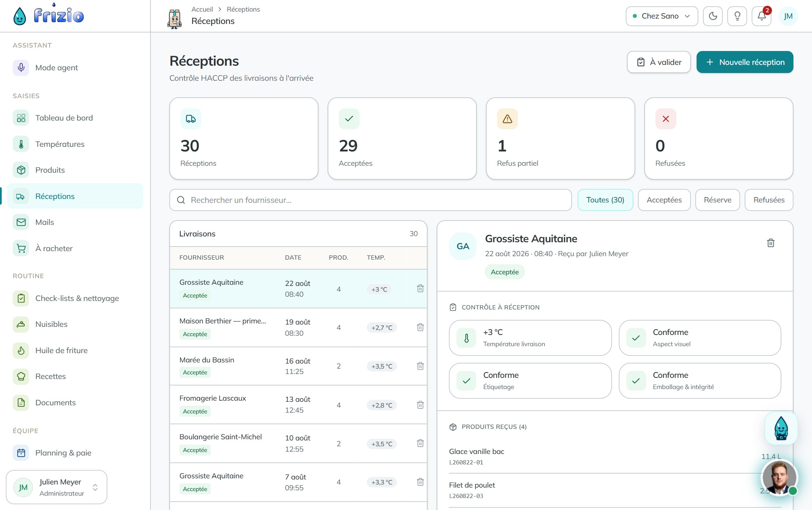The image size is (812, 510).
Task: Expand Julien Meyer account switcher
Action: point(56,487)
